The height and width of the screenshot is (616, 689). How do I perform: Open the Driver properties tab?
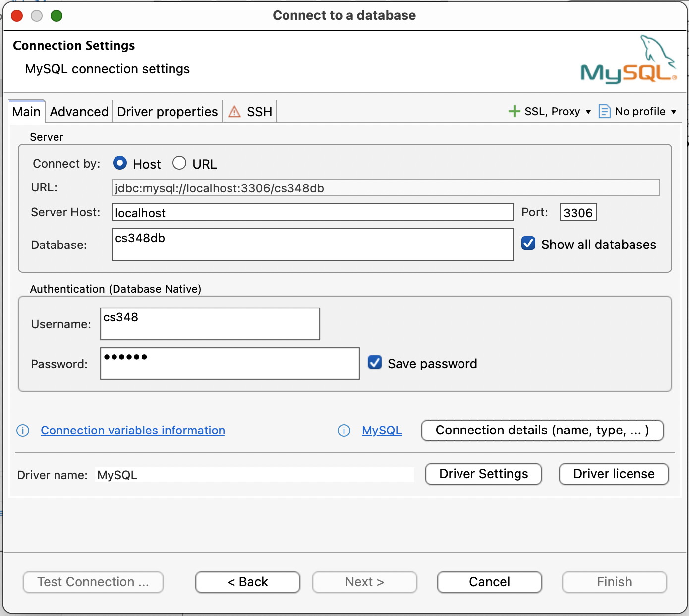pos(168,112)
